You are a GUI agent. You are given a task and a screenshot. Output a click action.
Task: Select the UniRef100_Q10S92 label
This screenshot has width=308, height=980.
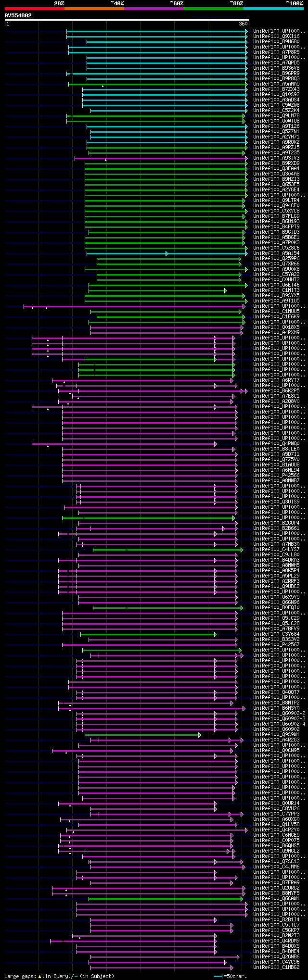tap(276, 94)
